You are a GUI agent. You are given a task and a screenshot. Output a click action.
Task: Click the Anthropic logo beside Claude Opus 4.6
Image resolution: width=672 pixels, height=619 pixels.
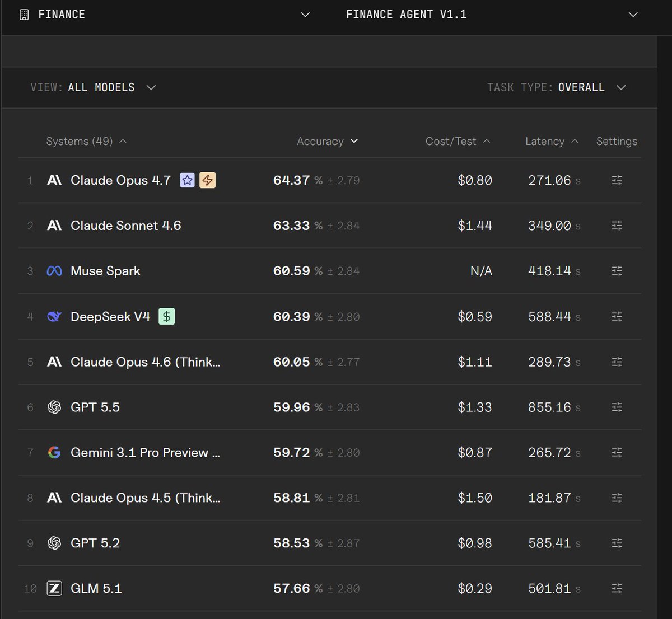54,362
